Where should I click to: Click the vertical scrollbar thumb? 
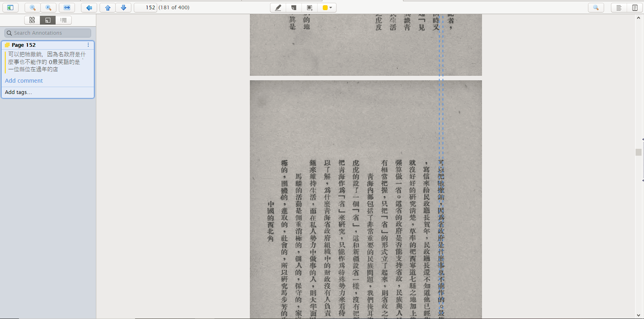click(x=638, y=152)
